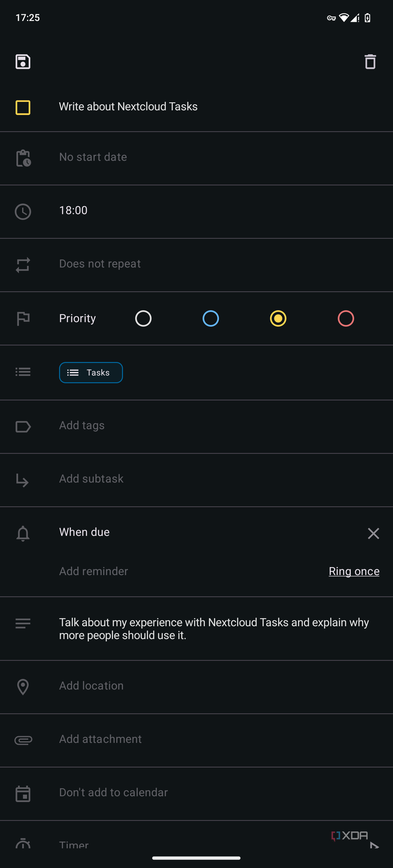Tap the calendar icon

[x=23, y=794]
